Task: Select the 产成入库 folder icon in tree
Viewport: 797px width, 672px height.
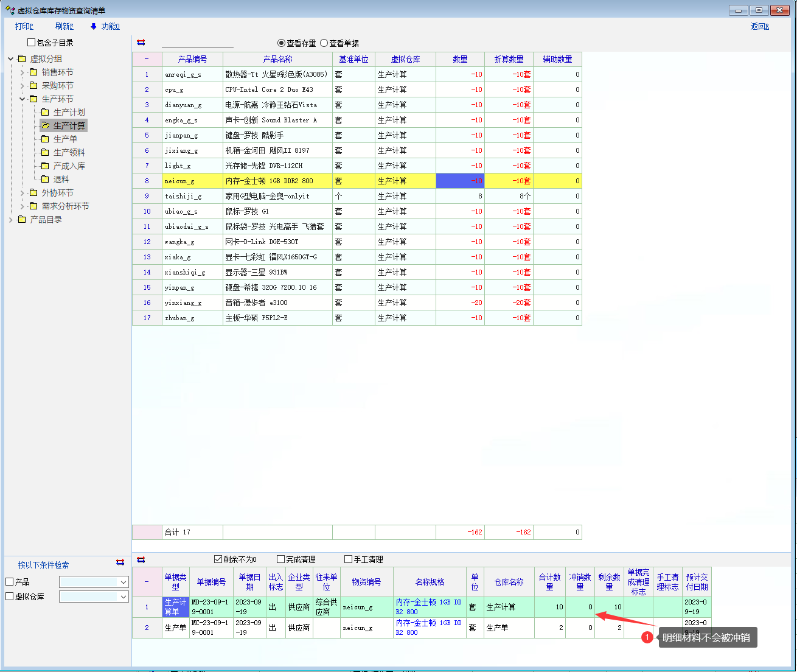Action: pyautogui.click(x=45, y=166)
